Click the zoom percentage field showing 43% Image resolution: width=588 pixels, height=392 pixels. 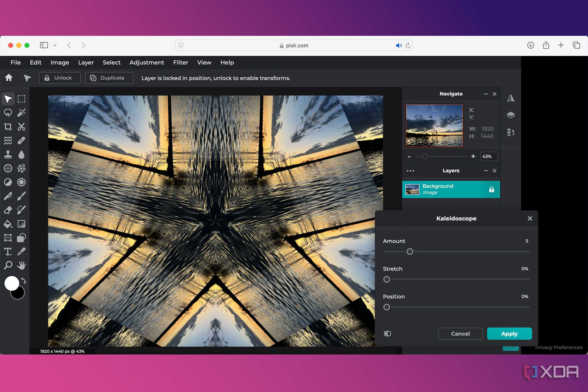489,156
